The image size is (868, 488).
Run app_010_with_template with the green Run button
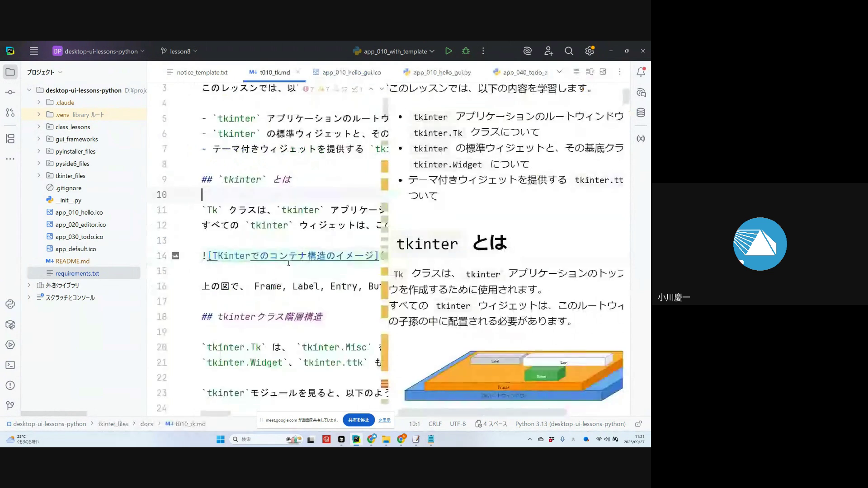[448, 51]
